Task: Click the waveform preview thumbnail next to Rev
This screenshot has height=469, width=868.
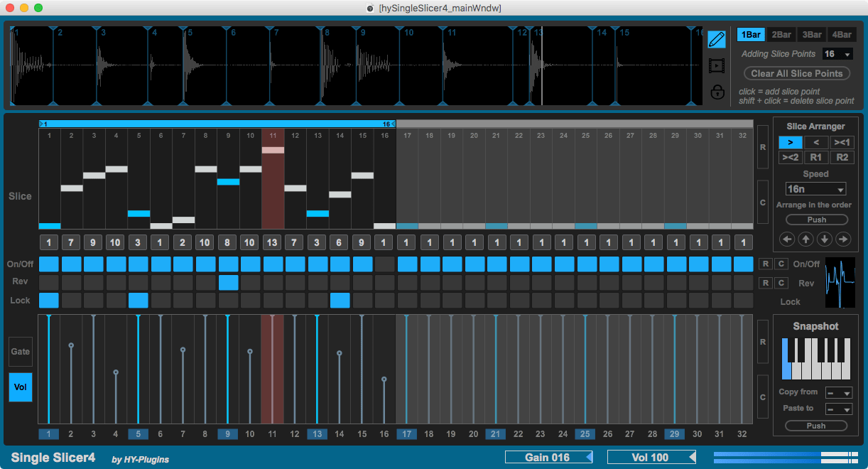Action: pyautogui.click(x=840, y=283)
